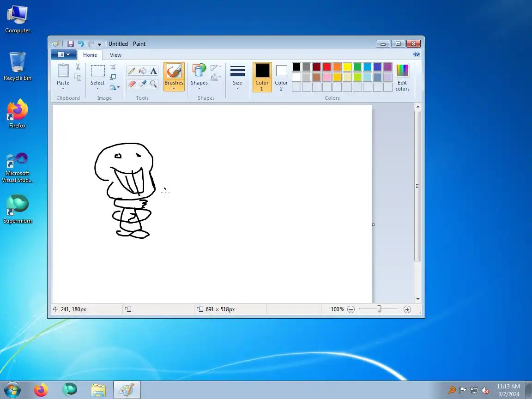Viewport: 532px width, 399px height.
Task: Switch to the Home ribbon tab
Action: pyautogui.click(x=90, y=55)
